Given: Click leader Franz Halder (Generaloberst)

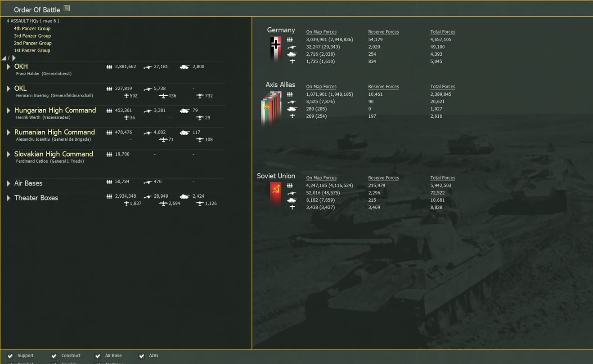Looking at the screenshot, I should coord(44,74).
